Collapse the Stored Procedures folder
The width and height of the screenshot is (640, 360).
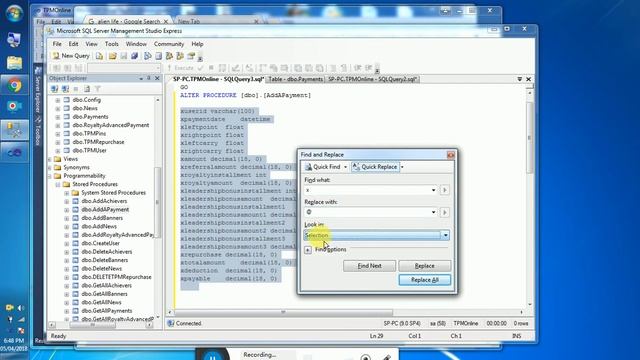[x=58, y=184]
